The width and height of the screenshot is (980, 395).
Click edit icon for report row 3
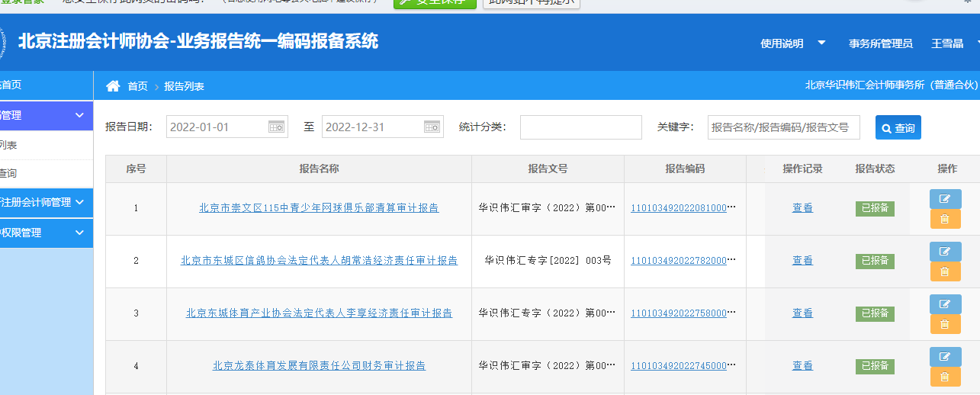945,304
